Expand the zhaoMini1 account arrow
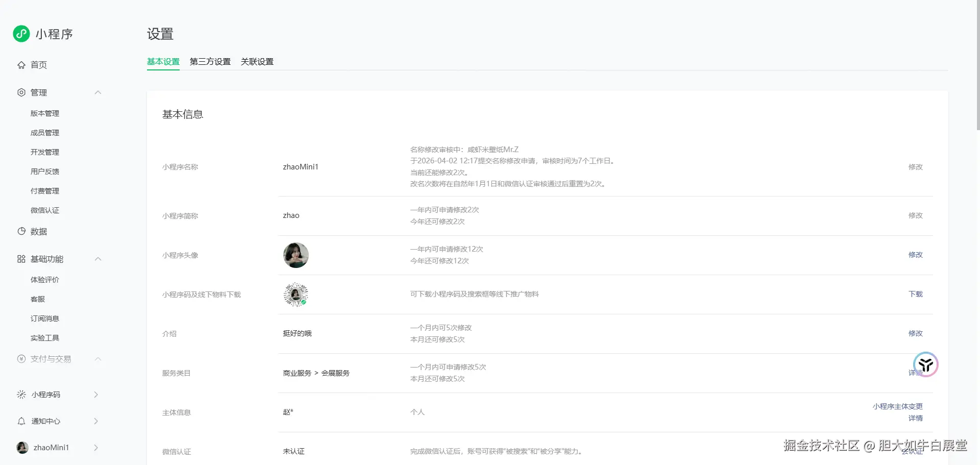 [x=96, y=448]
